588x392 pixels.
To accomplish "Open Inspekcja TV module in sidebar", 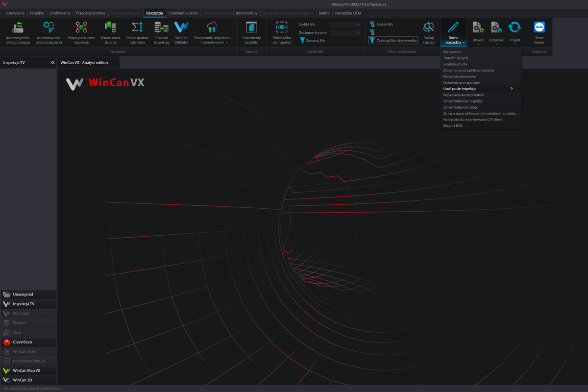I will pos(28,304).
